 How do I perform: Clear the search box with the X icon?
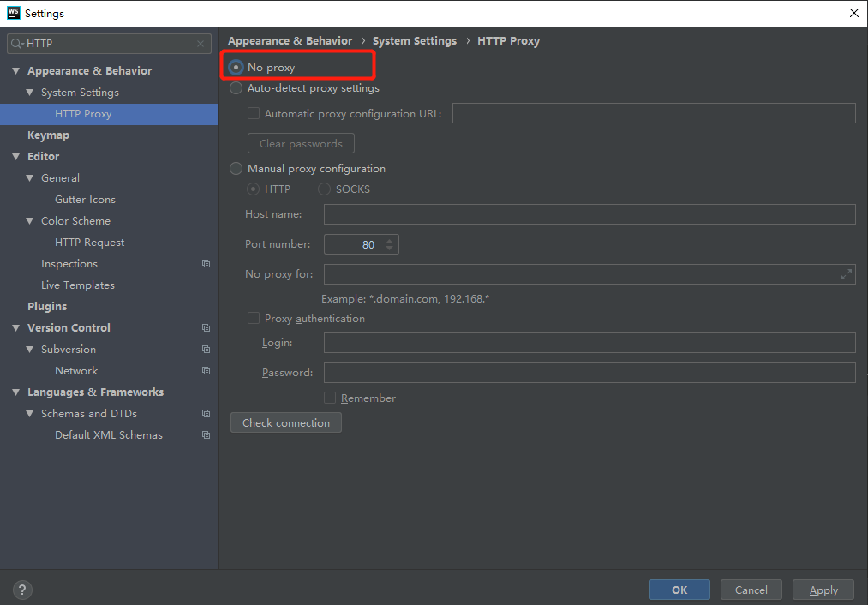199,43
